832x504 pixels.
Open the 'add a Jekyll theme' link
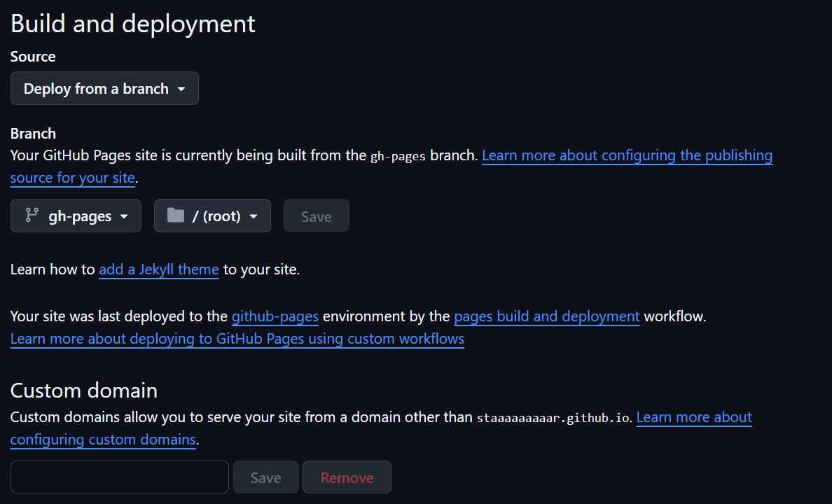[159, 269]
